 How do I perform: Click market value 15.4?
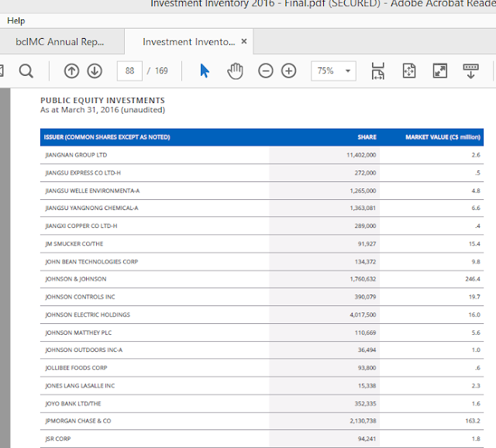tap(474, 244)
